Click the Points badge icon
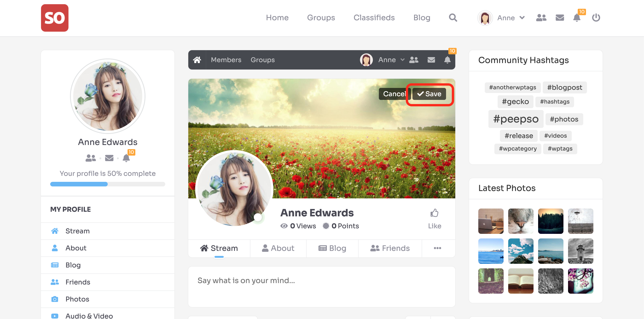The image size is (644, 319). (325, 226)
